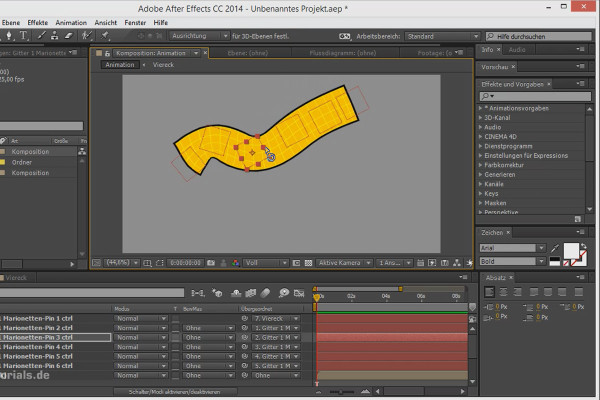Click the Animation breadcrumb button

point(120,65)
